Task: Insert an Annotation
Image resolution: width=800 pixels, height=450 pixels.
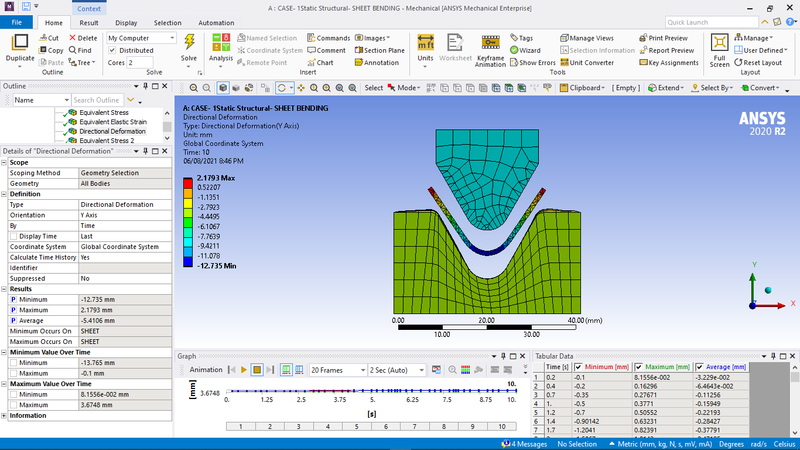Action: point(377,62)
